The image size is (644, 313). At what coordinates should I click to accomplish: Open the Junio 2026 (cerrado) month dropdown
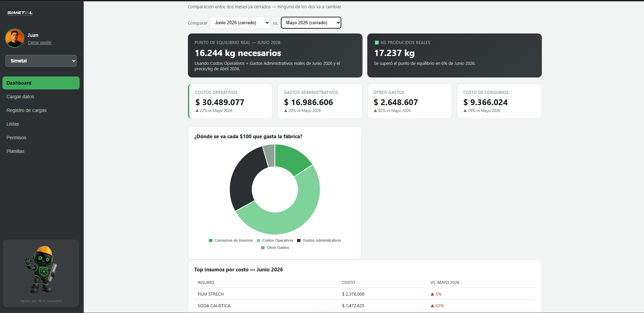240,23
